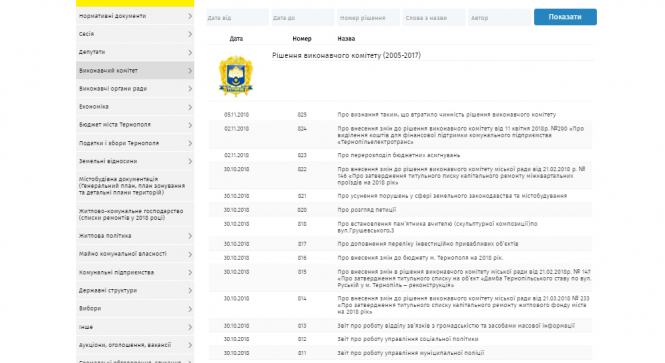Screen dimensions: 665x363
Task: Expand the Державні структури chevron
Action: [x=190, y=290]
